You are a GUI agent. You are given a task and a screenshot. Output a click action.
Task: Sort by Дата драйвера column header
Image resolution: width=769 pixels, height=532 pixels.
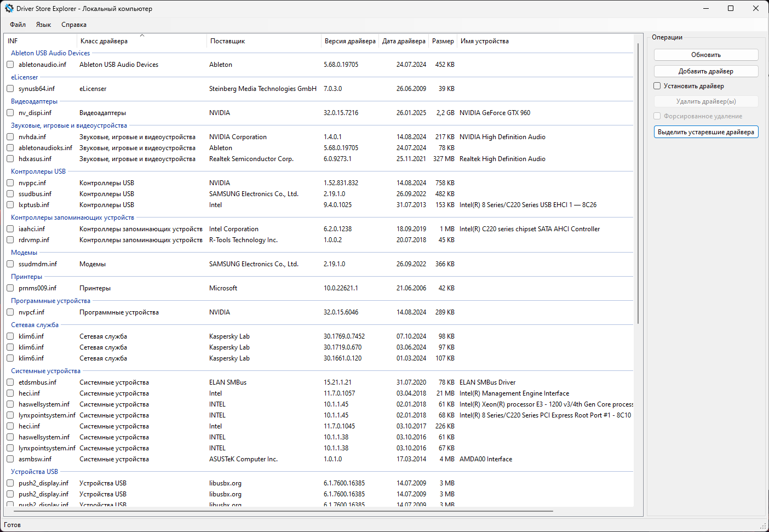(x=404, y=41)
